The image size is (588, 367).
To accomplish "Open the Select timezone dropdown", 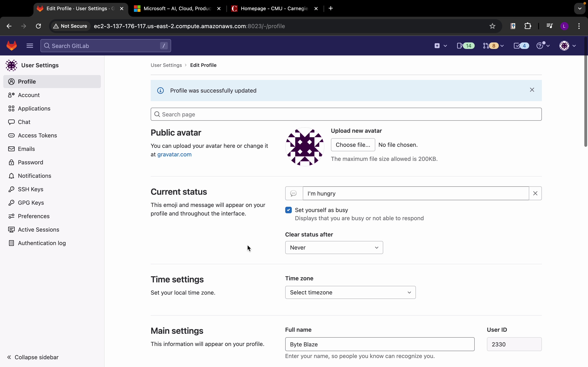I will [x=350, y=293].
